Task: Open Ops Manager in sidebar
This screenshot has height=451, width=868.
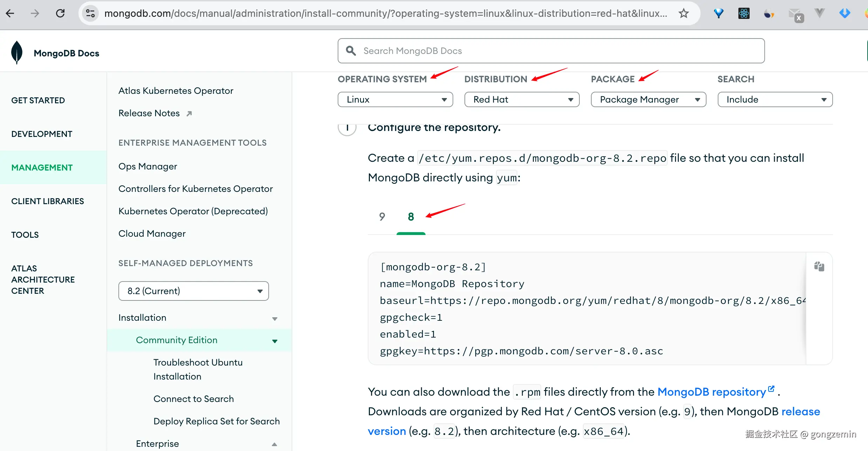Action: pos(148,166)
